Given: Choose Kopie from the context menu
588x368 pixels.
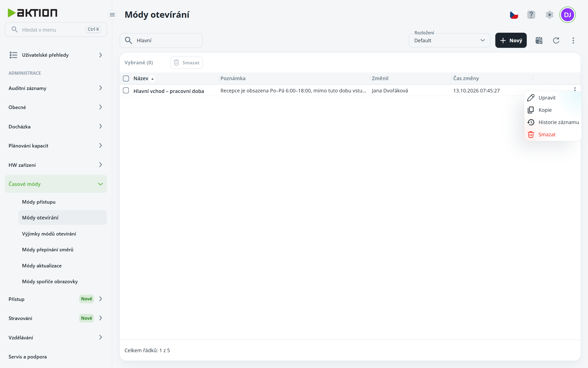Looking at the screenshot, I should point(553,110).
